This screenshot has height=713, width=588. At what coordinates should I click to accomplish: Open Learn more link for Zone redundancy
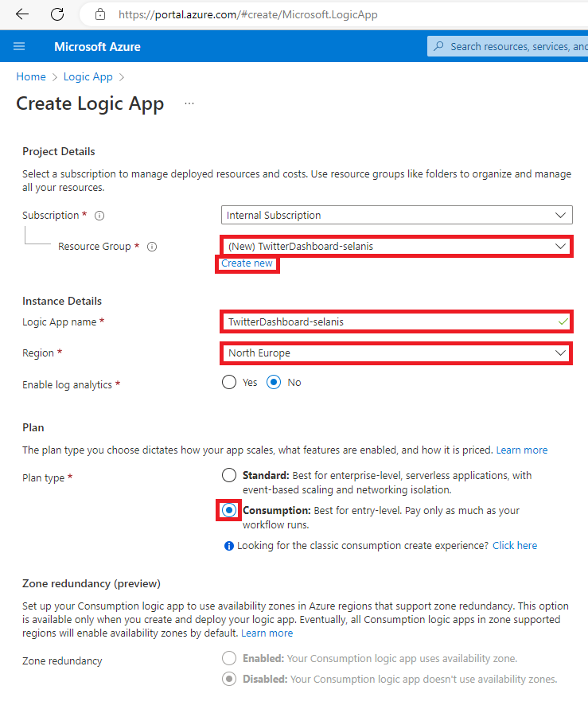coord(267,633)
